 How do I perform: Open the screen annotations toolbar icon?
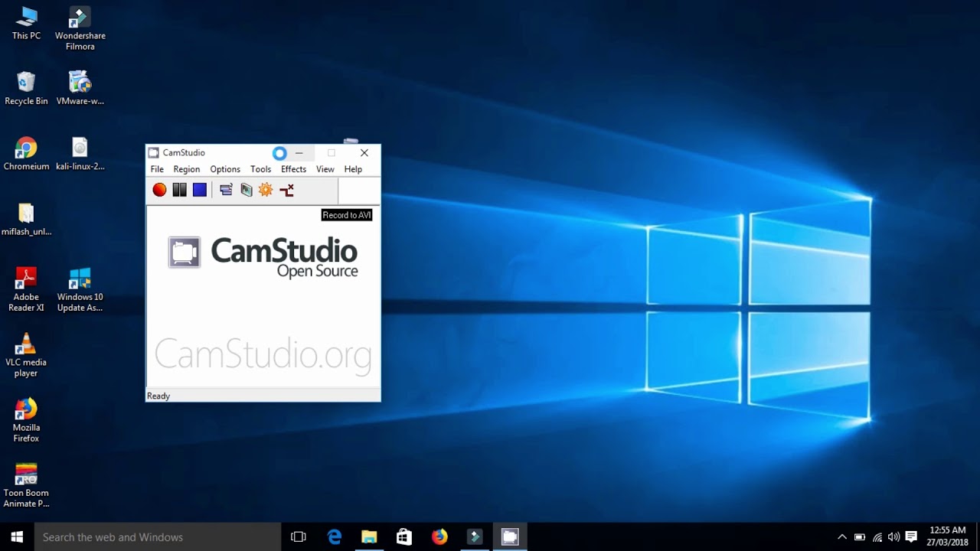[247, 190]
